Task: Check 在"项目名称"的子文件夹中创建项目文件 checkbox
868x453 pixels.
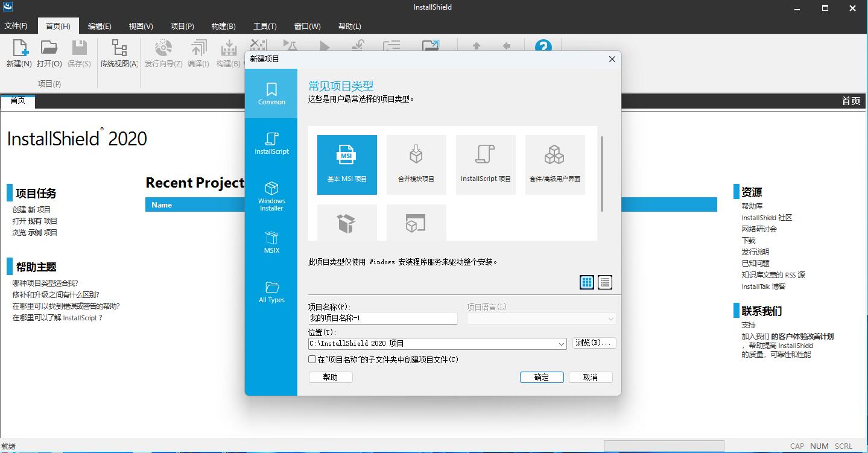Action: pos(312,360)
